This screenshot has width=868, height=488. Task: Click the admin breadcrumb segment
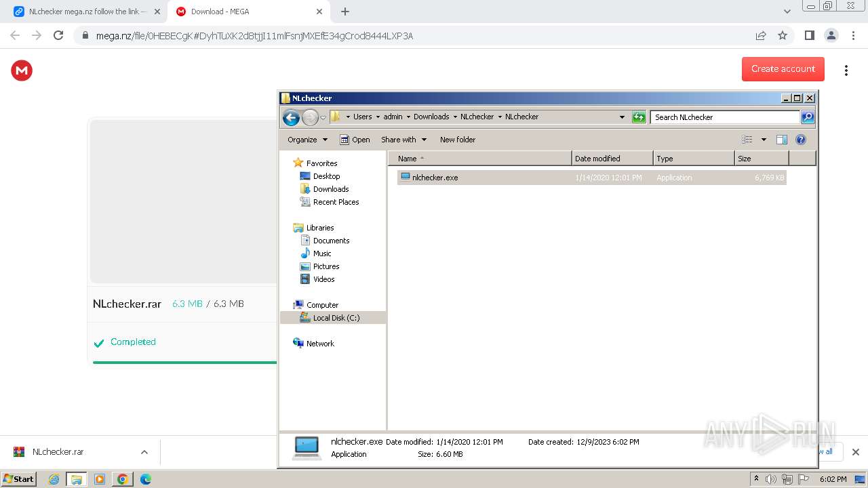tap(393, 117)
